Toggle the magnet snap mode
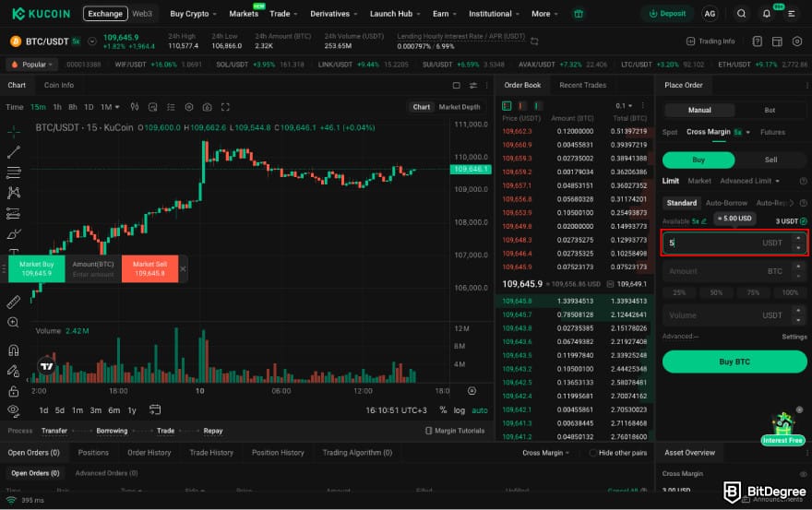Viewport: 812px width, 510px height. point(14,350)
